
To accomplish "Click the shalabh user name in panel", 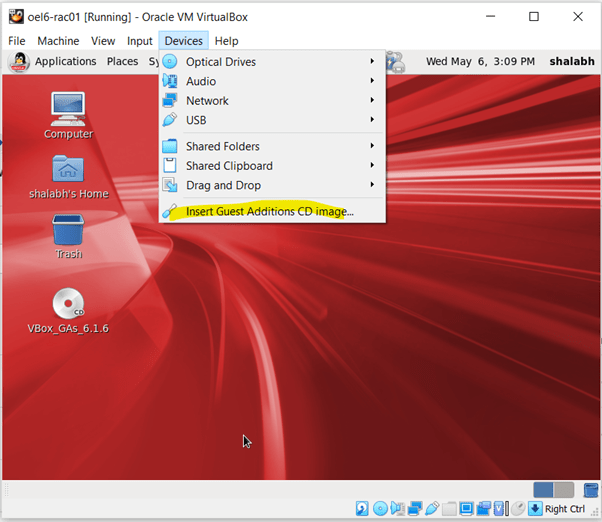I will coord(571,62).
